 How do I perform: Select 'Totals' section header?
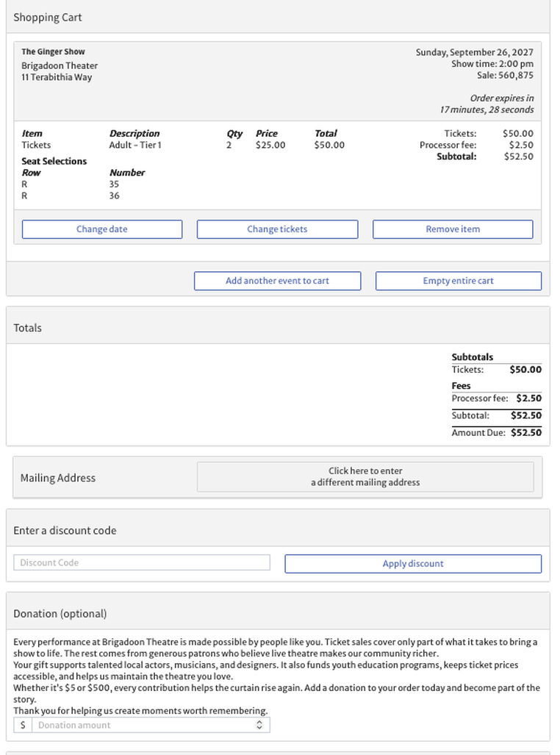27,328
